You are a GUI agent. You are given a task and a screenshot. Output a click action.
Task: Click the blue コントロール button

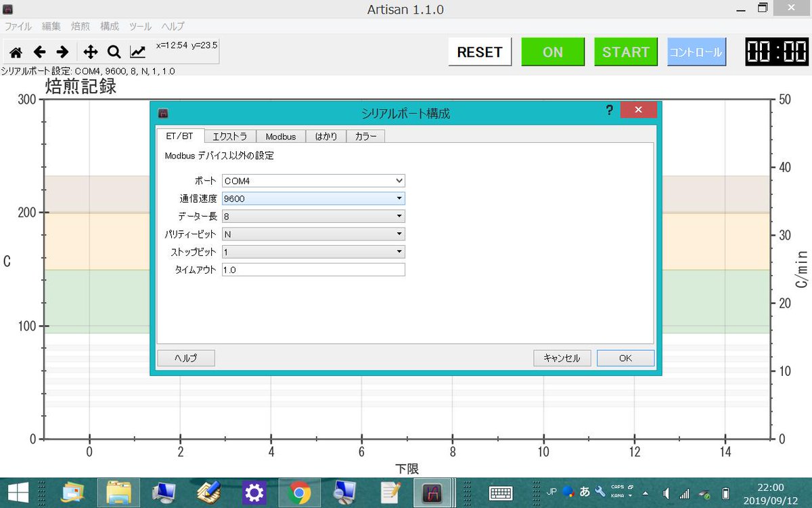697,52
